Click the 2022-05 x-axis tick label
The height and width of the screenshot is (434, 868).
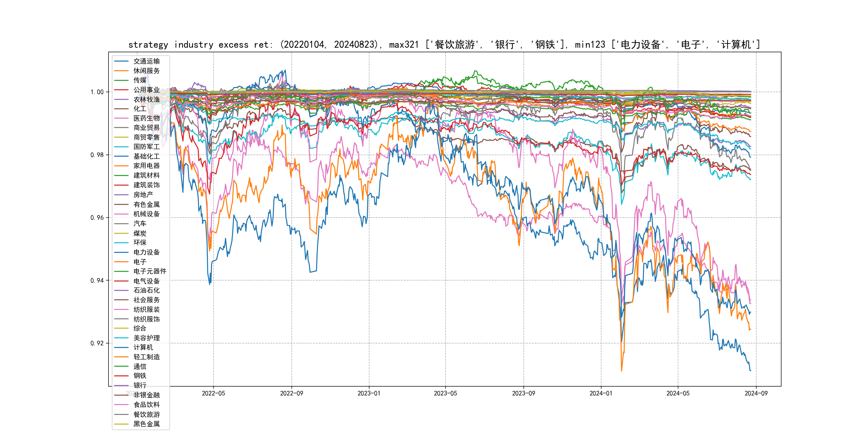[213, 394]
